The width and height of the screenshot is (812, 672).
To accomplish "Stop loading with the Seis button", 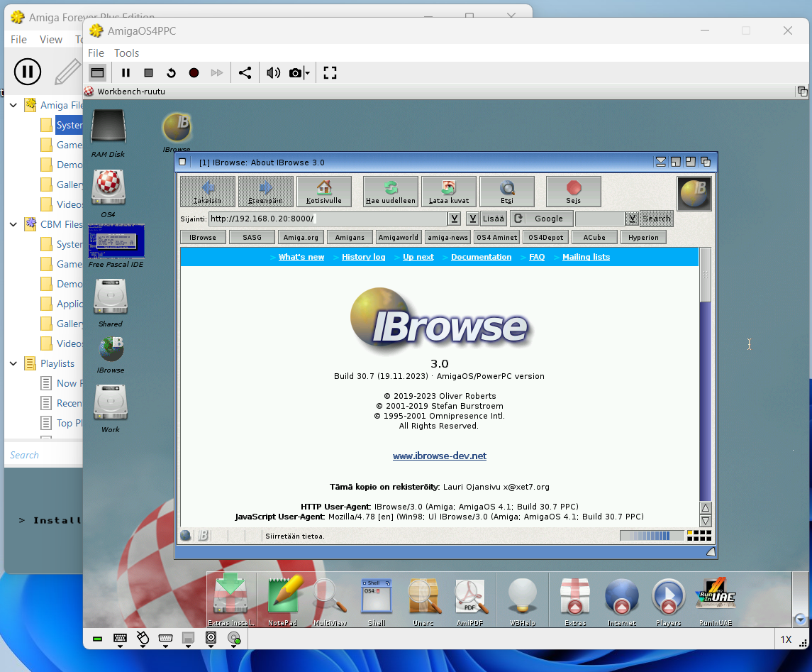I will coord(573,192).
